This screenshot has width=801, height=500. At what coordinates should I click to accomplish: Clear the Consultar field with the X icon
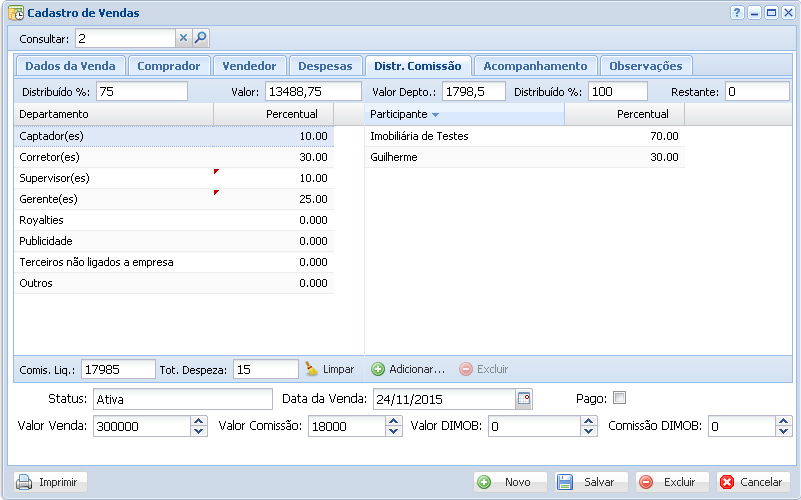[x=183, y=38]
